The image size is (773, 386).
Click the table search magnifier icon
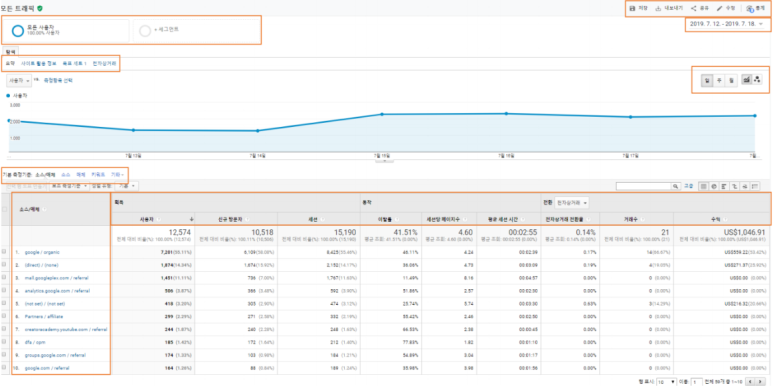[676, 186]
